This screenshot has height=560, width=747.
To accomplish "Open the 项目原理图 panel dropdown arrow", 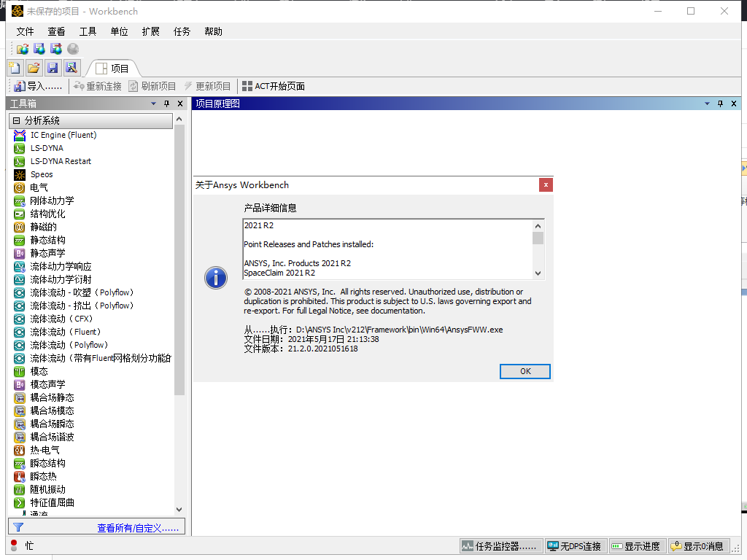I will click(707, 104).
